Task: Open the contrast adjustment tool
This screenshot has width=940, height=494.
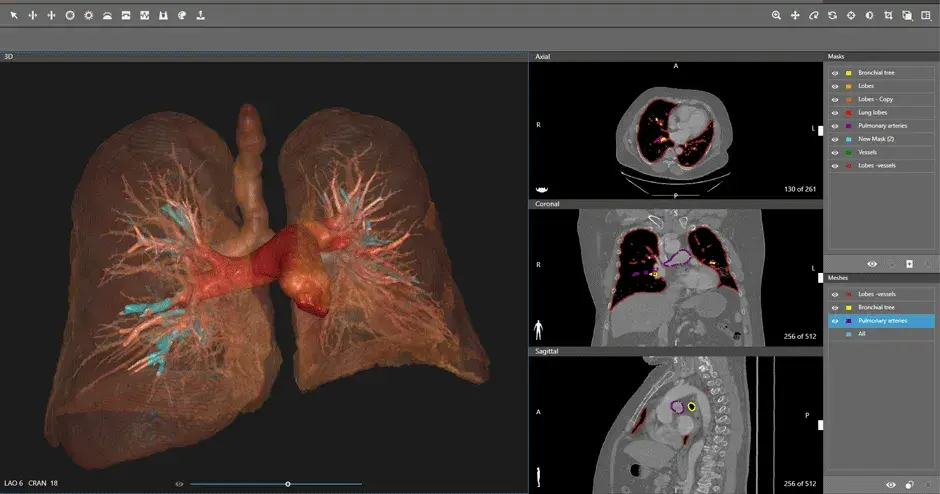Action: pyautogui.click(x=869, y=16)
